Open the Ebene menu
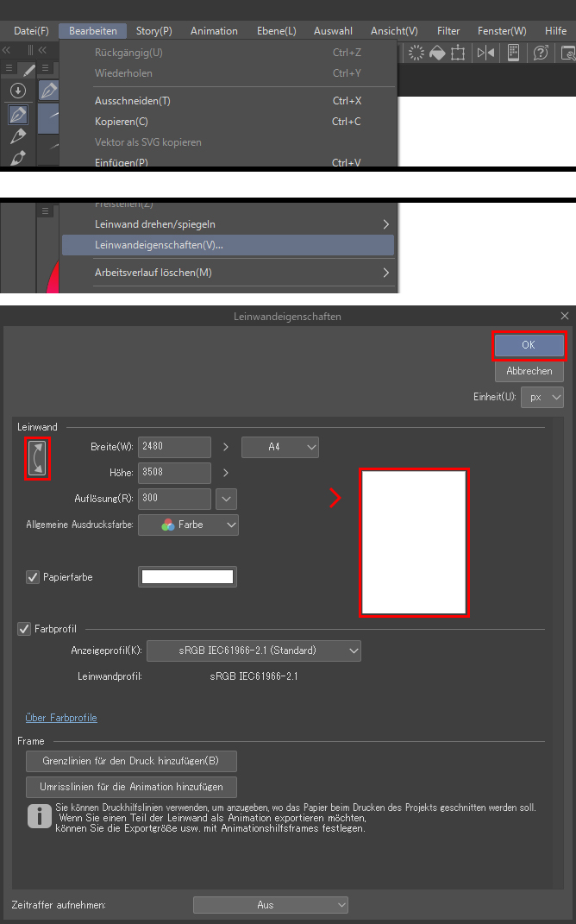 click(276, 31)
